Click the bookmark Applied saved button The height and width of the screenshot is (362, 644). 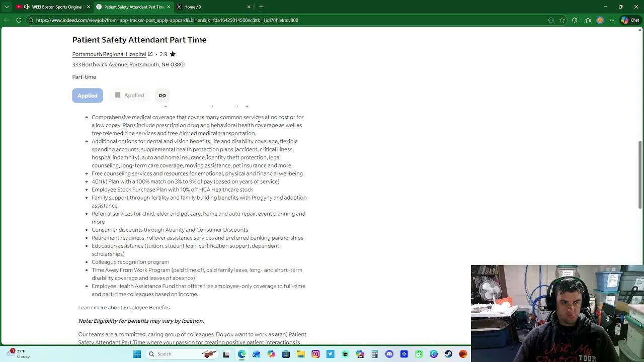pyautogui.click(x=129, y=96)
